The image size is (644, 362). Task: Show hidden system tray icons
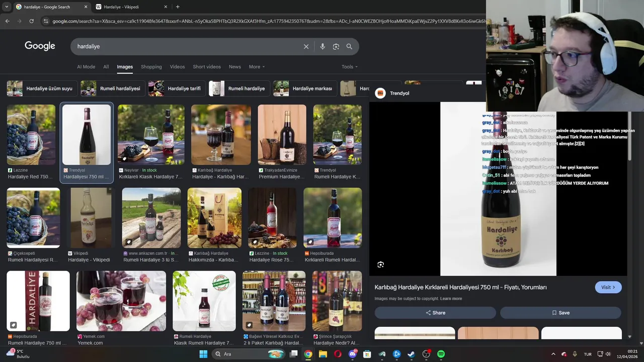553,354
